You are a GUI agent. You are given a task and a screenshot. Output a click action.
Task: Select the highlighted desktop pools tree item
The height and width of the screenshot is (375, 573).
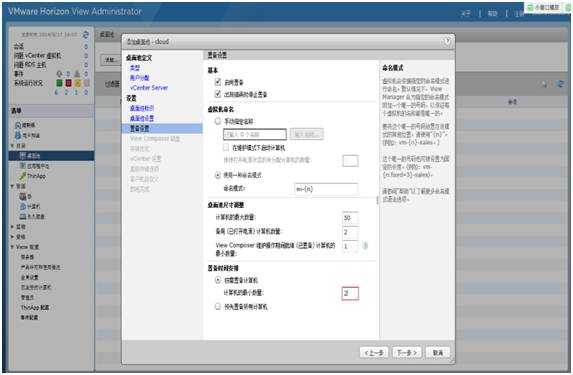(51, 156)
